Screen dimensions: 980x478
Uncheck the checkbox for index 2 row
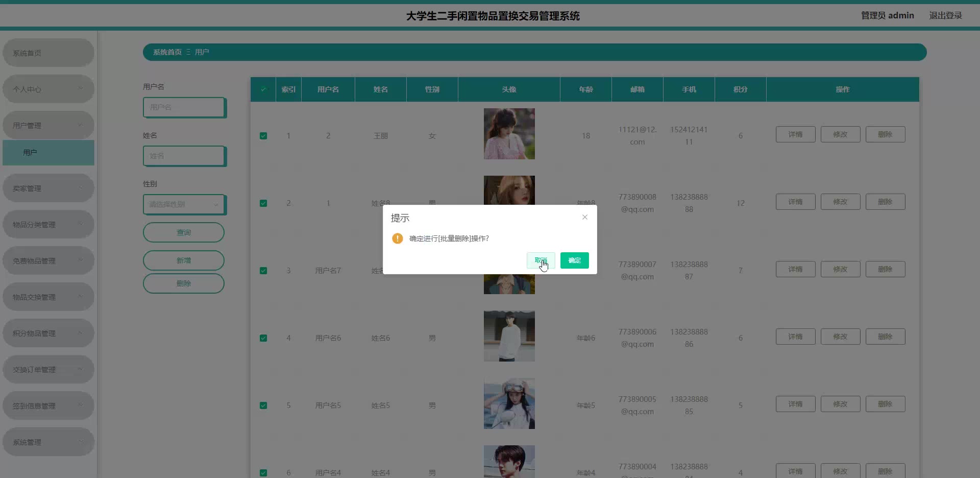263,203
